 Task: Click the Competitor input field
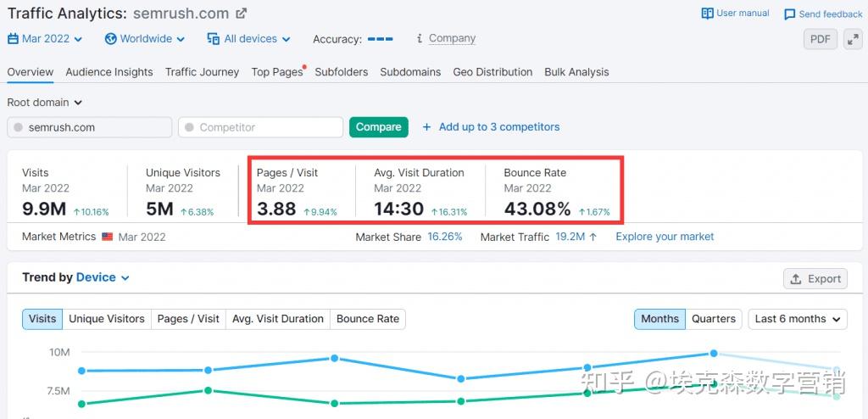[x=261, y=127]
